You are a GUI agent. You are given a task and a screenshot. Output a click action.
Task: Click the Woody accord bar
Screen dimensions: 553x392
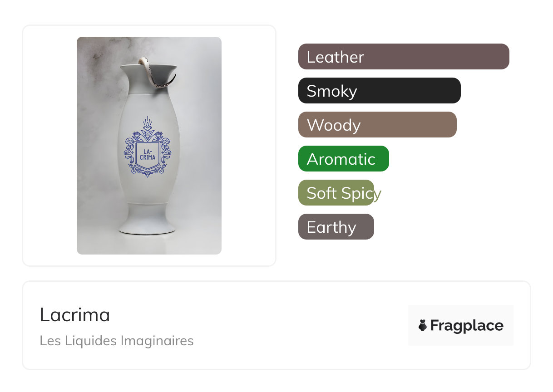[377, 125]
